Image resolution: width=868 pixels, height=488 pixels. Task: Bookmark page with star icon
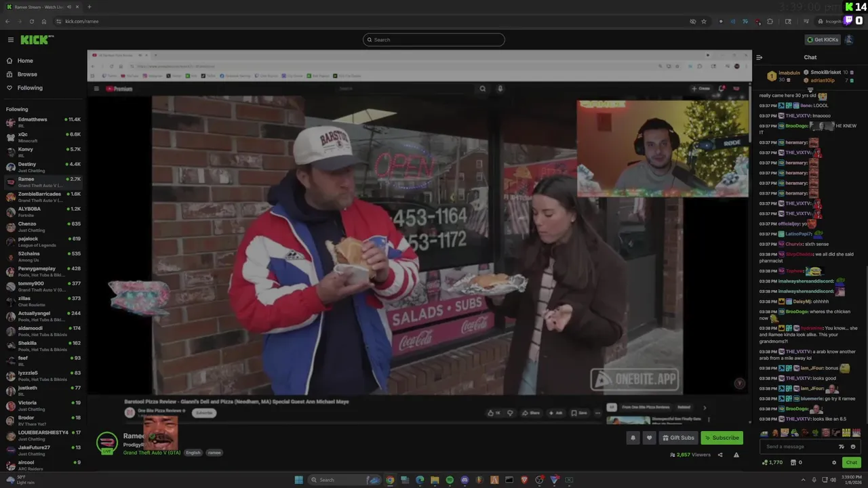pos(704,21)
